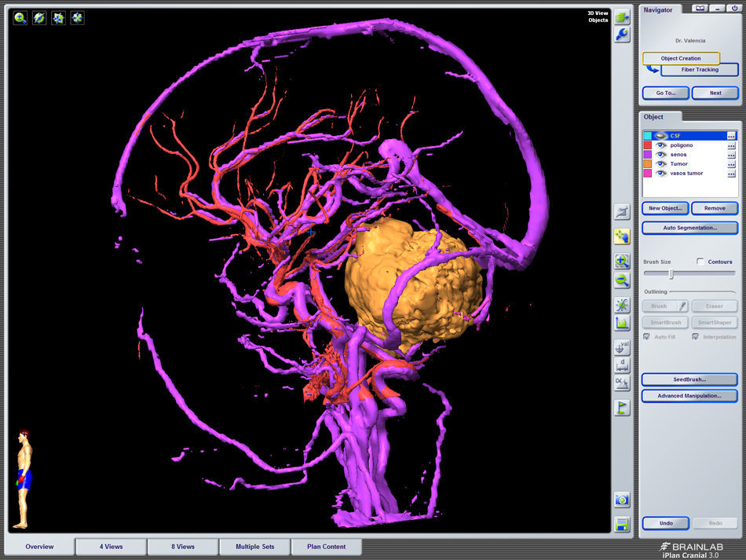
Task: Click the camera screenshot icon
Action: [x=622, y=500]
